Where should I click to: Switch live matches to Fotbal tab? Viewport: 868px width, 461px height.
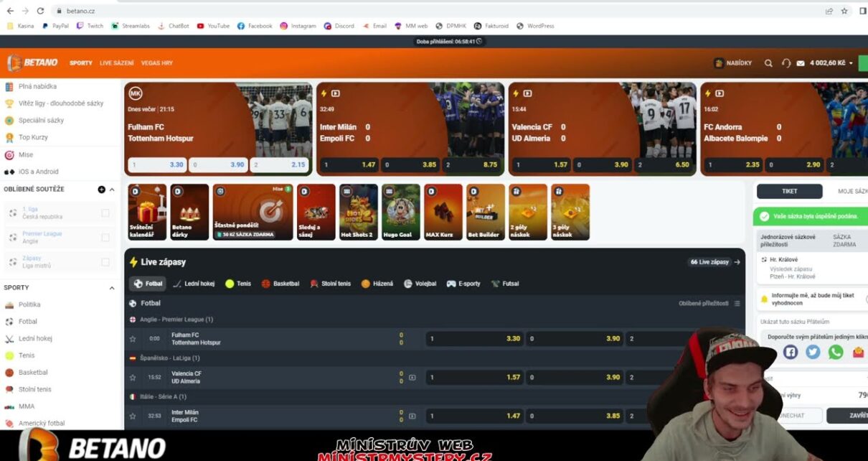[x=148, y=284]
